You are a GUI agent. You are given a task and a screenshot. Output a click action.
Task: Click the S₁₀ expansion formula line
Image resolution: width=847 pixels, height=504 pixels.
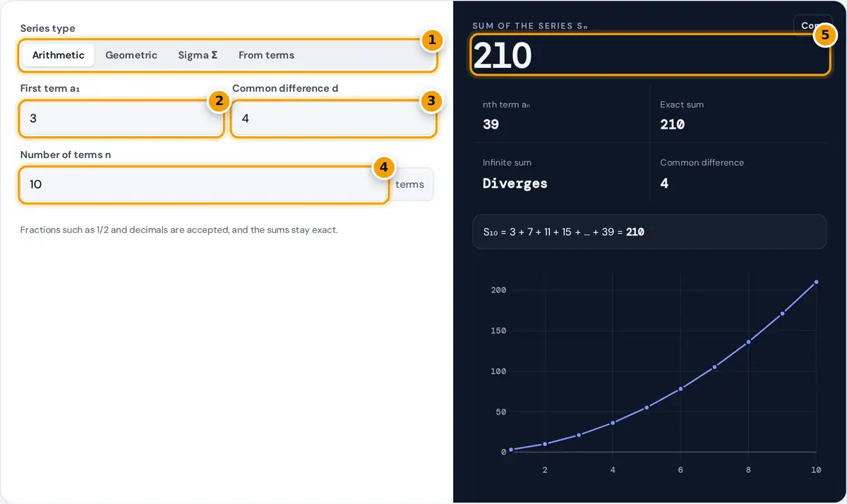pyautogui.click(x=649, y=232)
